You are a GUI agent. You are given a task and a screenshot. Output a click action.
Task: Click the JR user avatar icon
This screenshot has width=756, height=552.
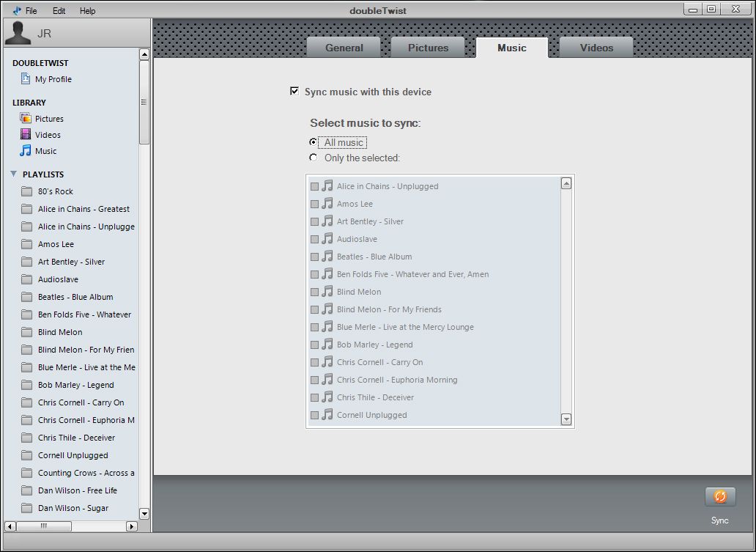click(x=18, y=33)
